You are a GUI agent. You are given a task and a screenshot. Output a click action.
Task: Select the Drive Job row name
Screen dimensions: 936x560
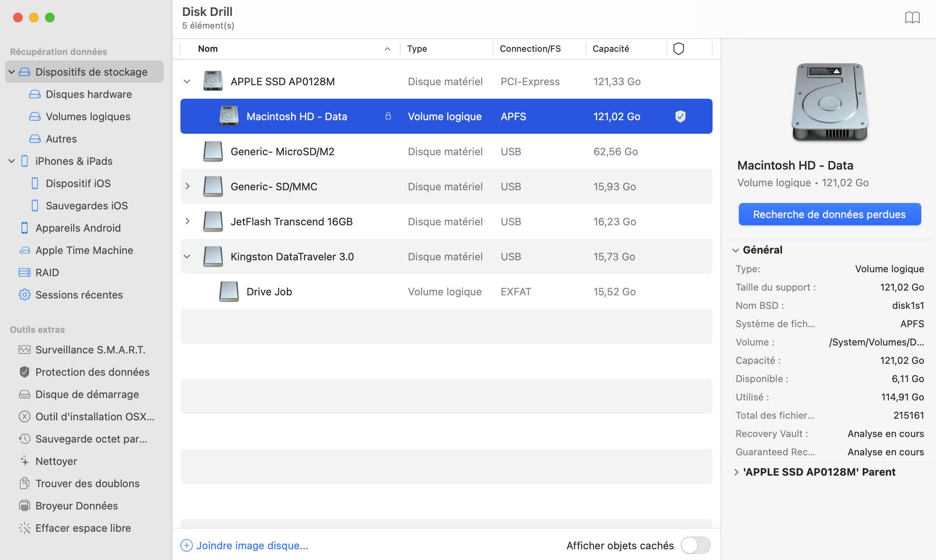point(269,291)
